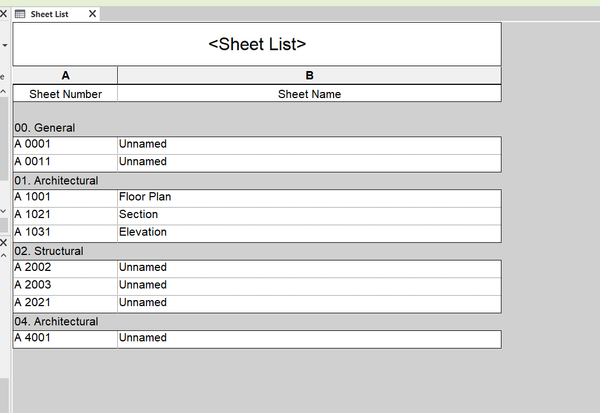
Task: Click the Sheet List tab schedule icon
Action: (x=20, y=14)
